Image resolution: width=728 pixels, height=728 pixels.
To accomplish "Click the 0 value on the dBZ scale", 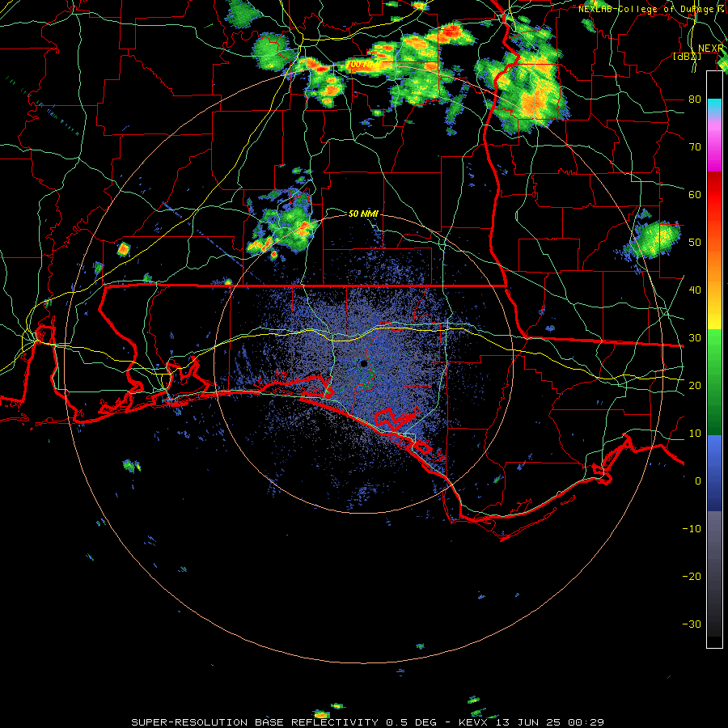I will point(698,481).
